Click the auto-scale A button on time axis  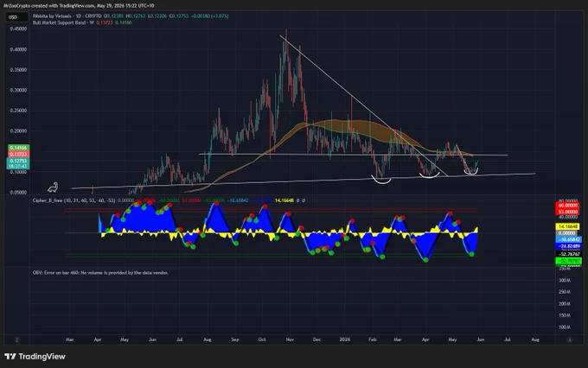click(570, 339)
